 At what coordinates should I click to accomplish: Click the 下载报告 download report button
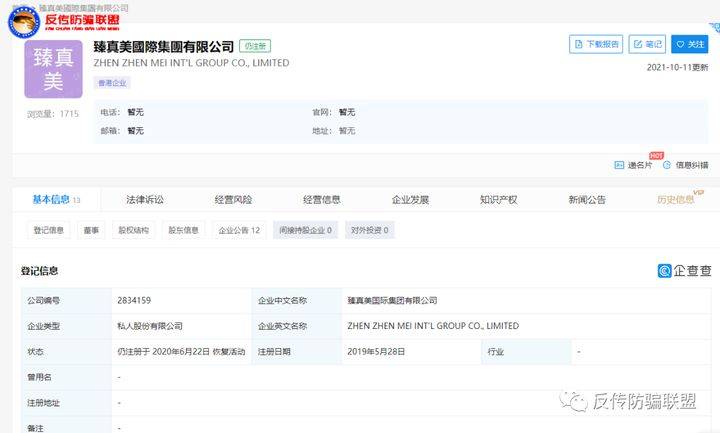coord(596,44)
